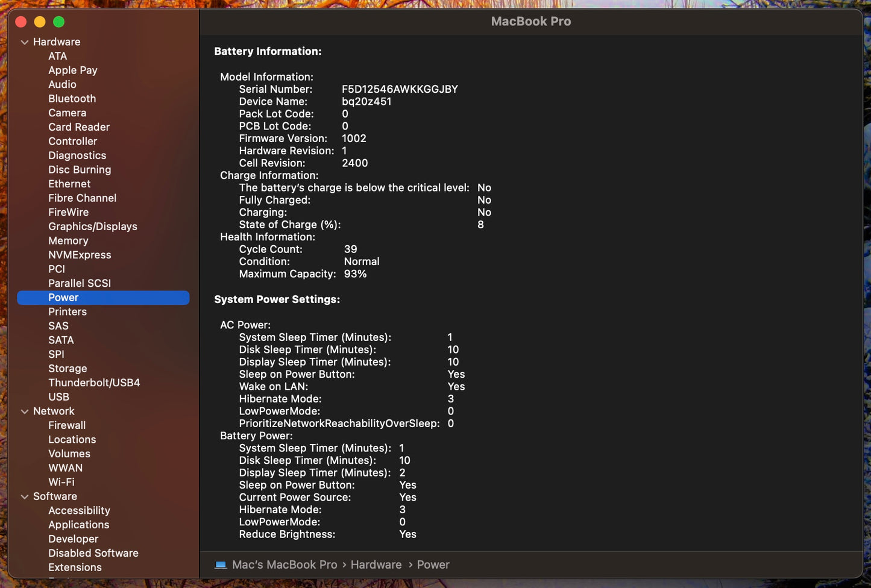The width and height of the screenshot is (871, 588).
Task: Click Mac's MacBook Pro in path bar
Action: (x=285, y=565)
